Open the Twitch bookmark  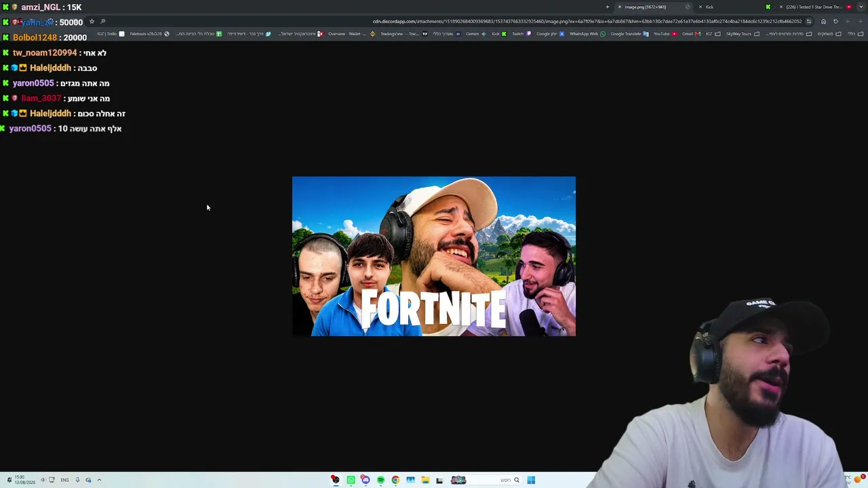tap(521, 34)
